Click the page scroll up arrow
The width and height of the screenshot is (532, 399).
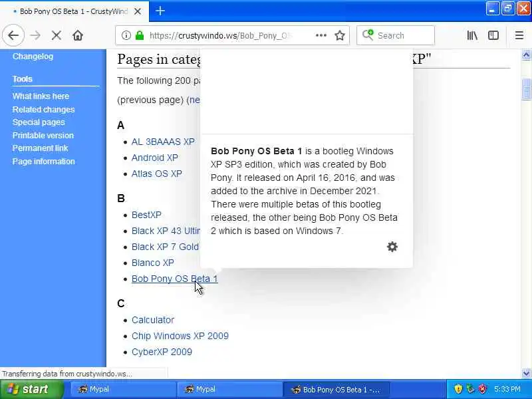tap(526, 55)
